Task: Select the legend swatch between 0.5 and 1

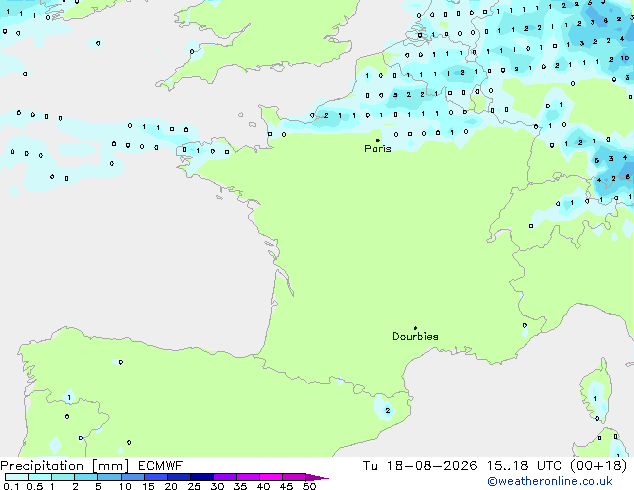Action: [x=40, y=477]
